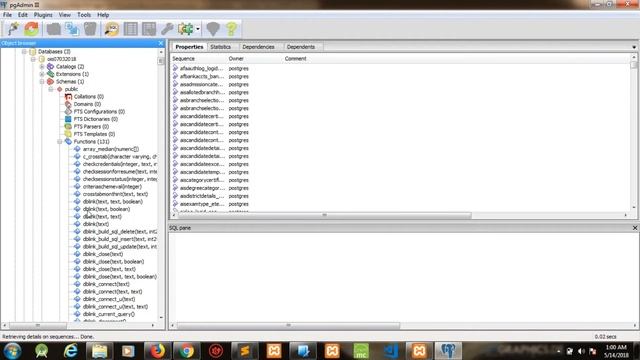The width and height of the screenshot is (640, 360).
Task: Open the View menu
Action: 64,15
